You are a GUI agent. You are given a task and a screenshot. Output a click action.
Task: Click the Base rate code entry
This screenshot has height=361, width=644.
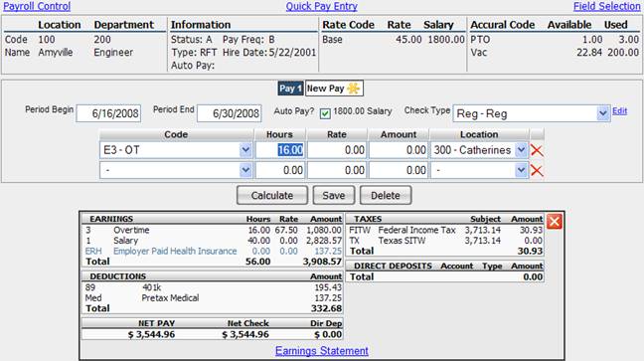(332, 40)
